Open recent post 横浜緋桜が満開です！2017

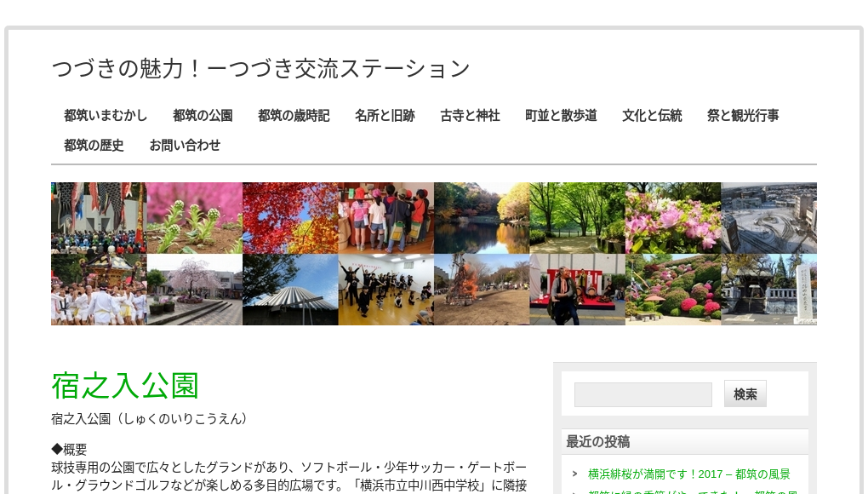688,474
